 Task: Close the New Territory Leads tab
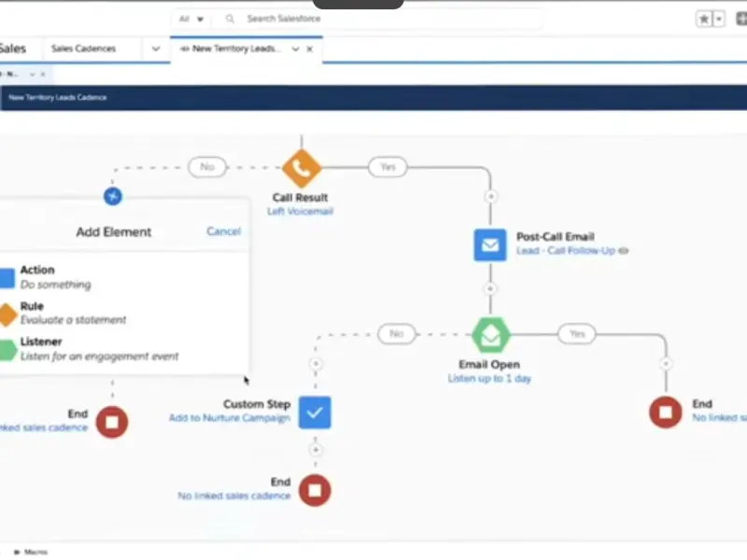tap(310, 49)
